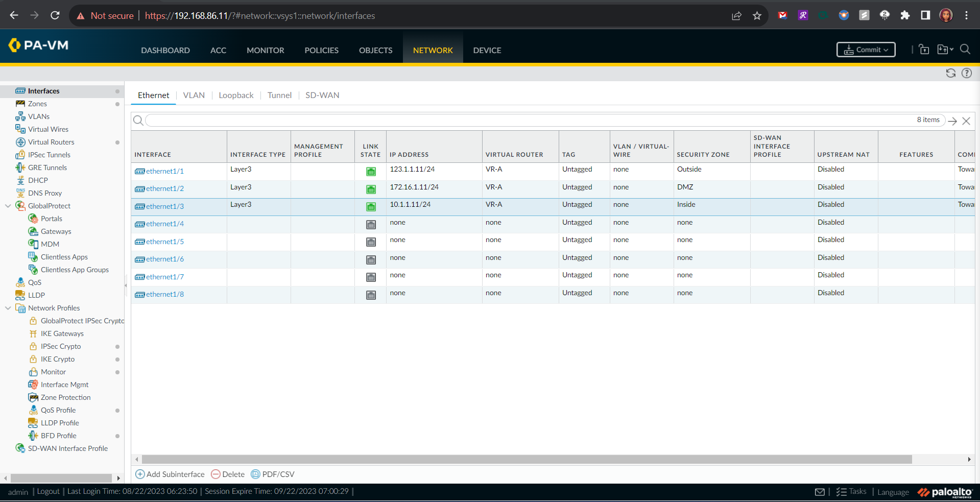
Task: Open the Commit dropdown arrow
Action: pyautogui.click(x=887, y=50)
